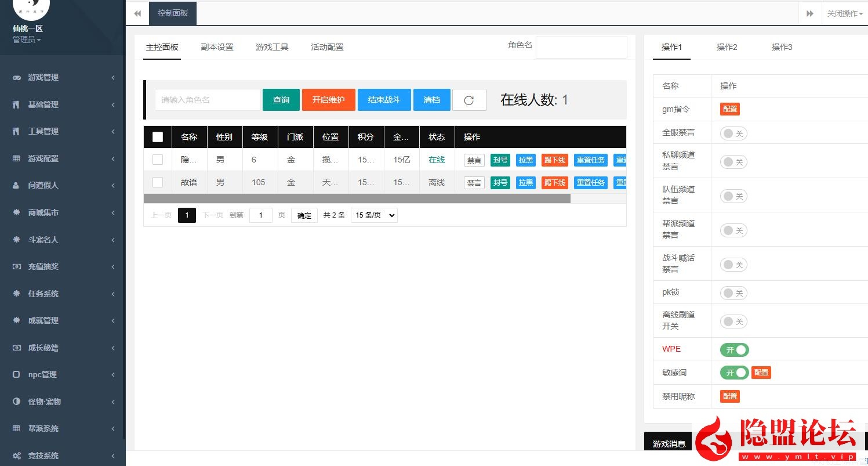The width and height of the screenshot is (868, 466).
Task: Turn off the WPE switch
Action: (x=734, y=350)
